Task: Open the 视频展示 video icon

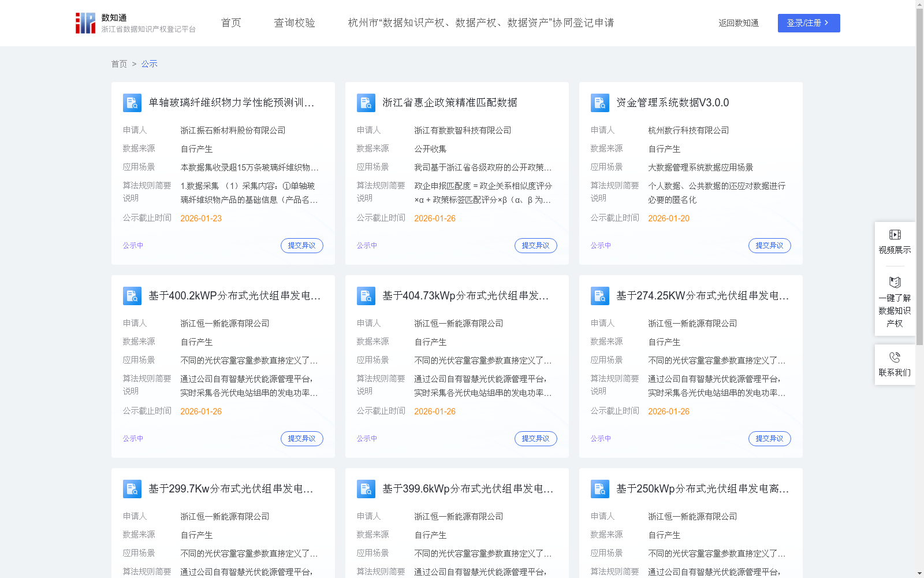Action: (x=895, y=235)
